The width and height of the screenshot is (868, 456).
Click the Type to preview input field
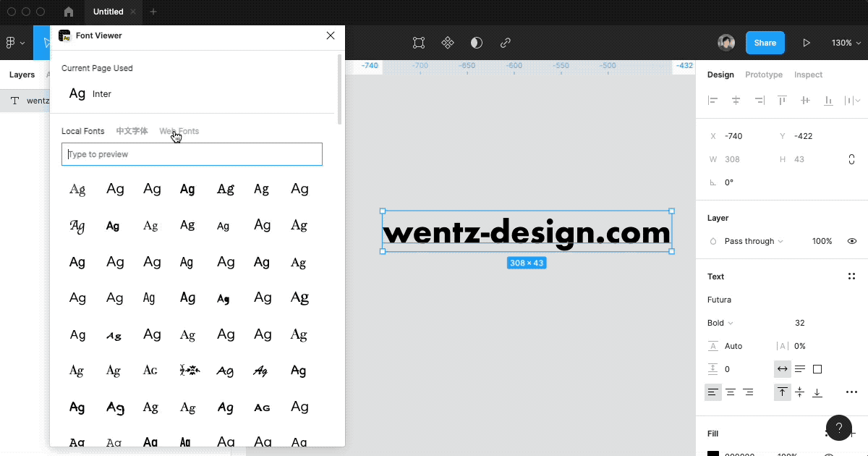(192, 154)
